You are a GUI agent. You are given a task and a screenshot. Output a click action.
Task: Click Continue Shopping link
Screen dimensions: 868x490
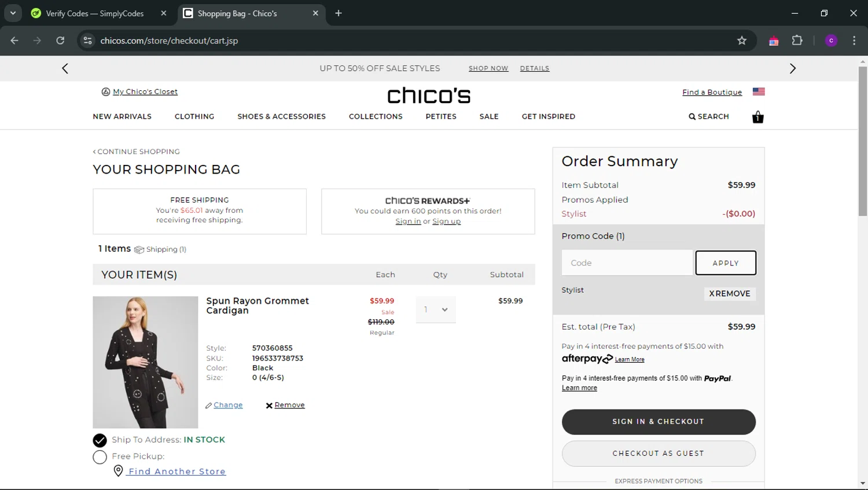[x=137, y=152]
